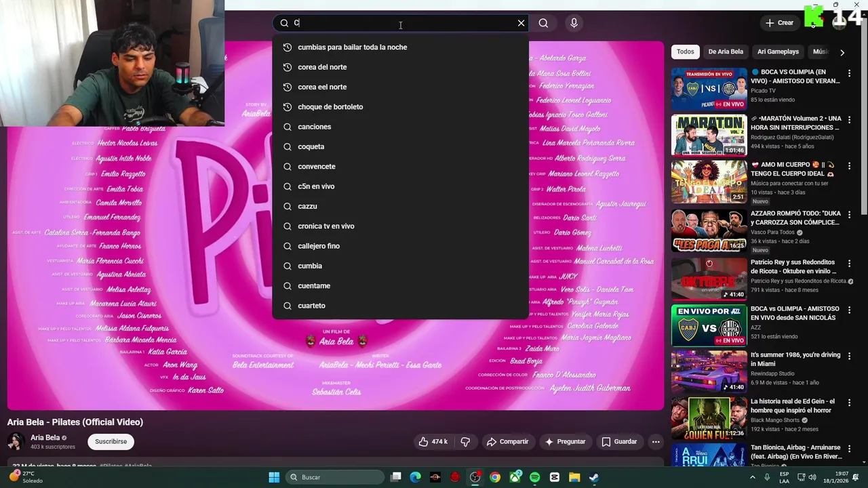Screen dimensions: 868x488
Task: Pick suggestion 'choque de bortoleto'
Action: [400, 107]
